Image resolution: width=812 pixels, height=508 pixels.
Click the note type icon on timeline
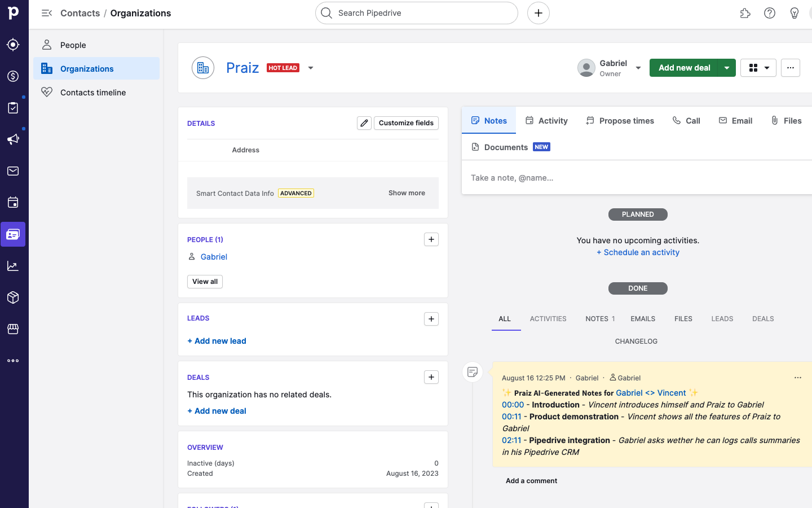coord(473,372)
